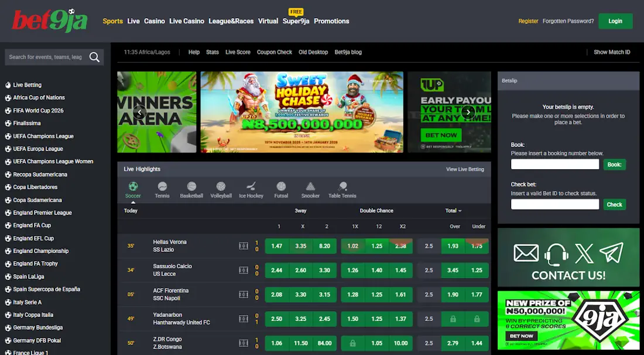
Task: Click inside the booking number input field
Action: point(554,164)
